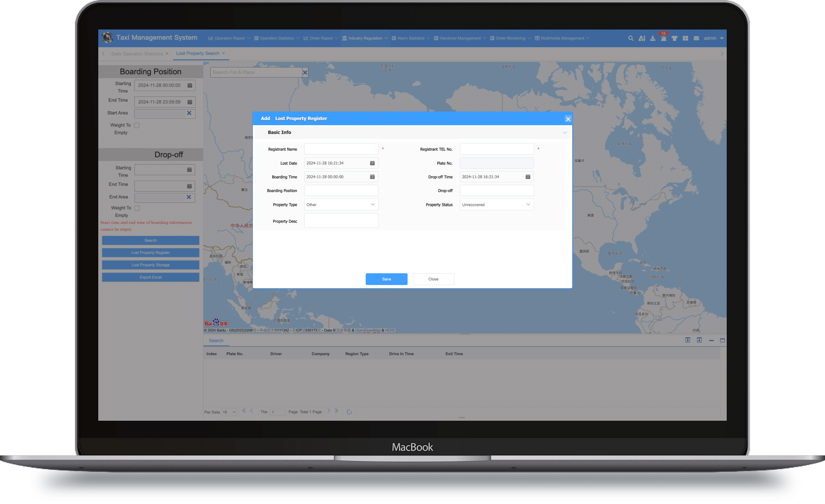Image resolution: width=825 pixels, height=504 pixels.
Task: Click the alarm siren notification icon
Action: click(663, 38)
